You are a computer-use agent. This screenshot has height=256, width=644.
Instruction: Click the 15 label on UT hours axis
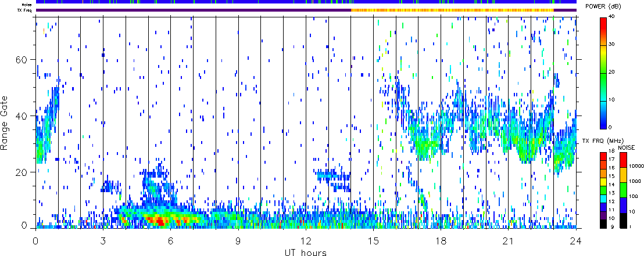click(373, 241)
